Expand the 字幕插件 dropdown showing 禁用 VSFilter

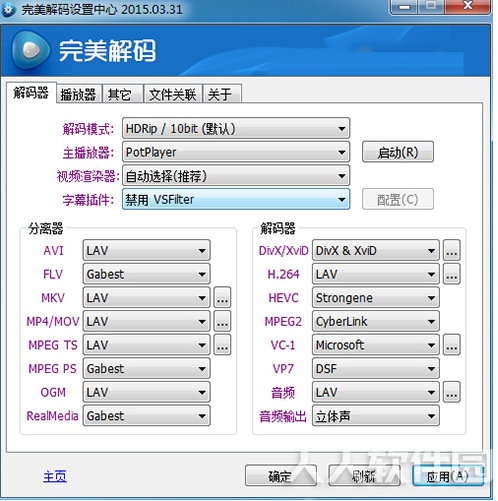point(236,199)
